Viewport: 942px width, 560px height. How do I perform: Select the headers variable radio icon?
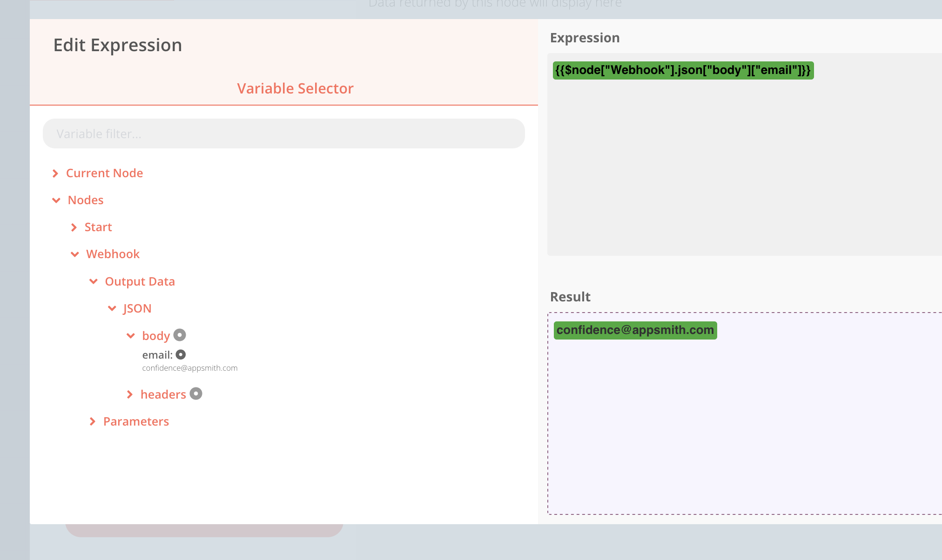[196, 393]
